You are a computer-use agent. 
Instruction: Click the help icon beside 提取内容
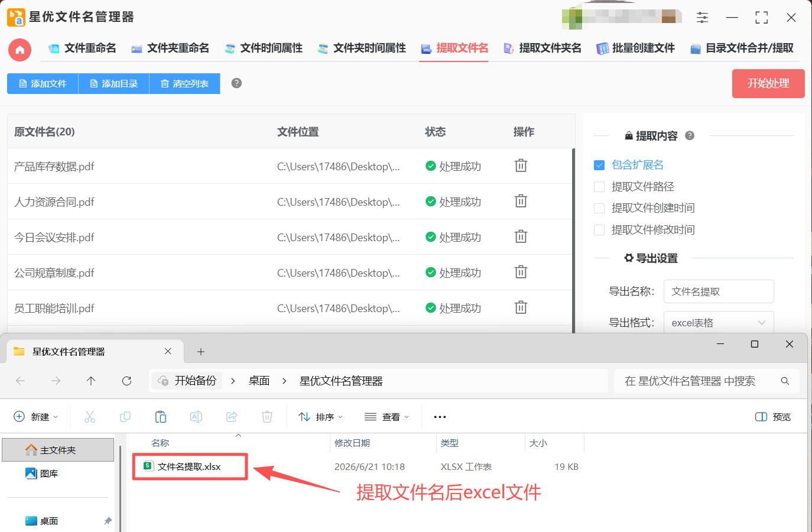[690, 136]
